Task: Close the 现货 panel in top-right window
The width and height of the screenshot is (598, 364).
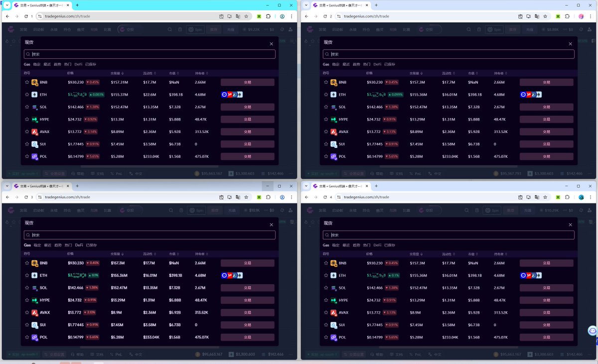Action: pos(570,44)
